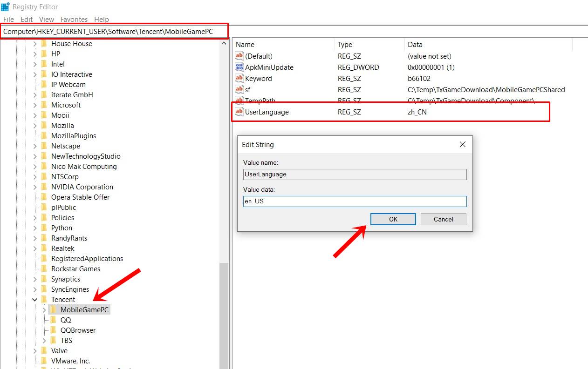This screenshot has width=588, height=369.
Task: Close the Edit String dialog
Action: [462, 145]
